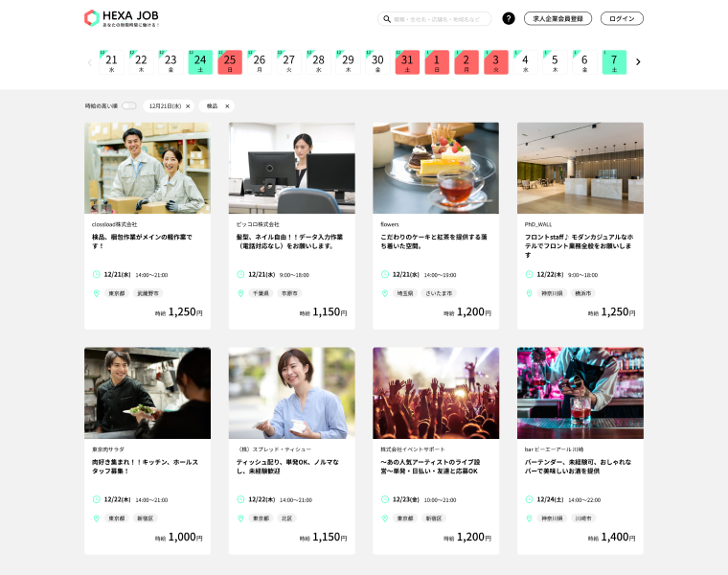Image resolution: width=728 pixels, height=575 pixels.
Task: Toggle the 時給の高い順 sort switch
Action: pyautogui.click(x=129, y=106)
